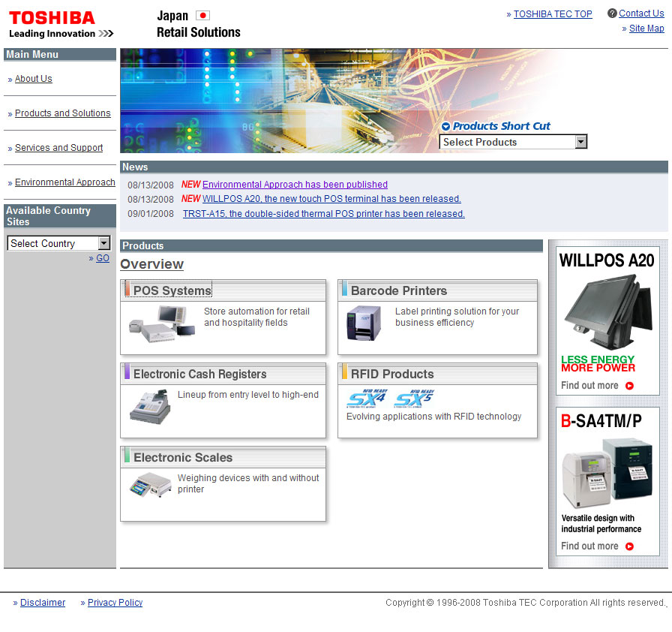
Task: Click the cash register product image
Action: tap(150, 407)
